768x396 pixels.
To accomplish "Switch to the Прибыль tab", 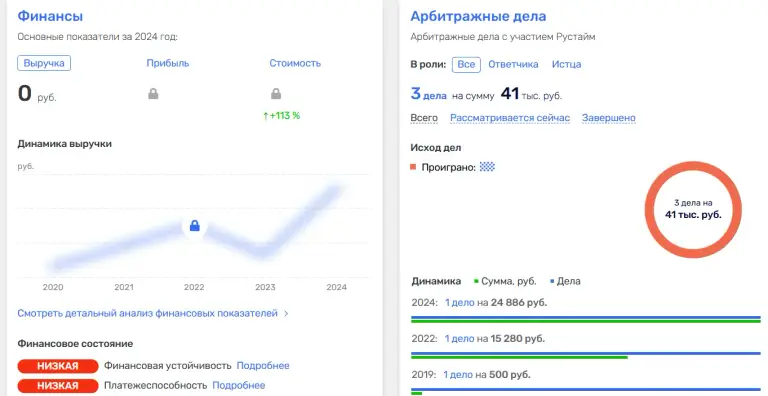I will tap(168, 63).
